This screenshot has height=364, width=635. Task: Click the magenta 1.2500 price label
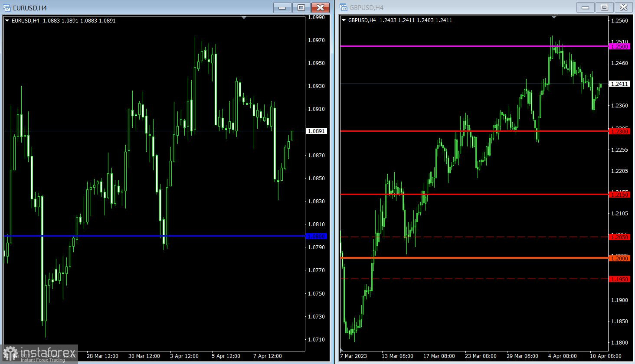(619, 46)
